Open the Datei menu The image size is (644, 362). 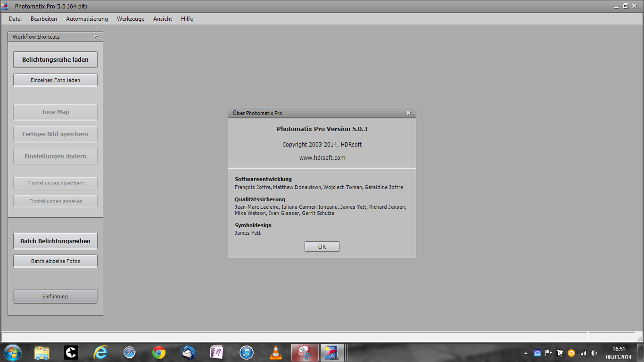point(16,19)
